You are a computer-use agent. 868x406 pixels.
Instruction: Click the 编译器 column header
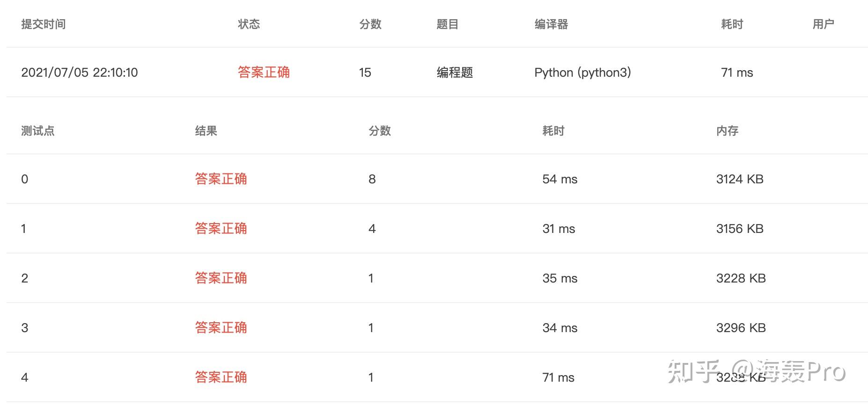point(551,24)
